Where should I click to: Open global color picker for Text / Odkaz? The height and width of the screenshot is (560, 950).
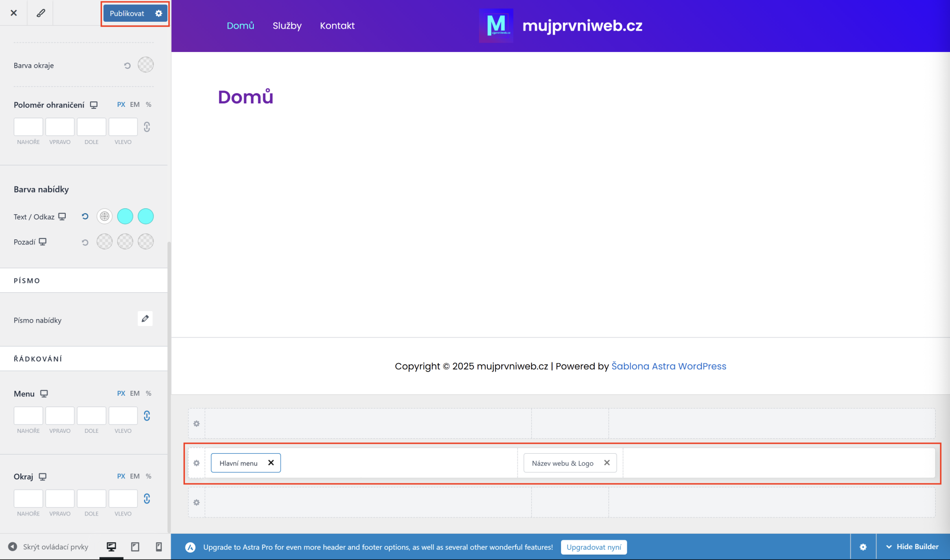tap(104, 216)
